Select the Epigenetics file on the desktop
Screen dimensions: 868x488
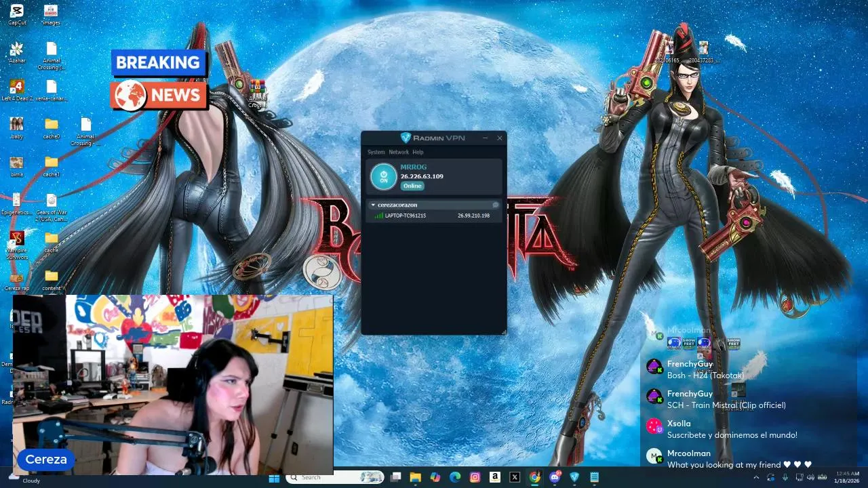(17, 204)
